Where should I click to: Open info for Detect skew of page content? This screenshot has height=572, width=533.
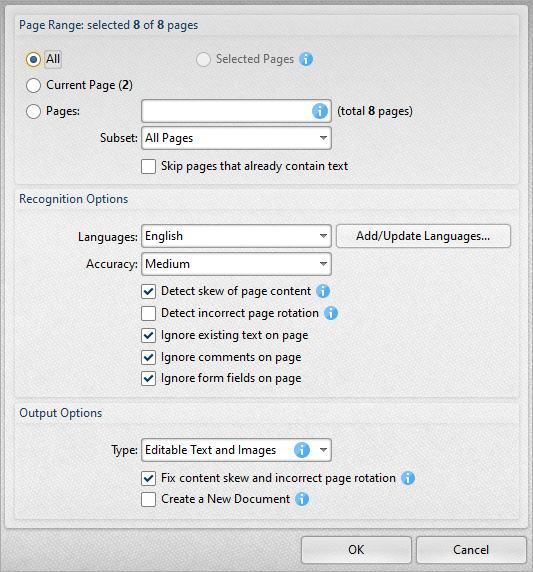[x=323, y=291]
